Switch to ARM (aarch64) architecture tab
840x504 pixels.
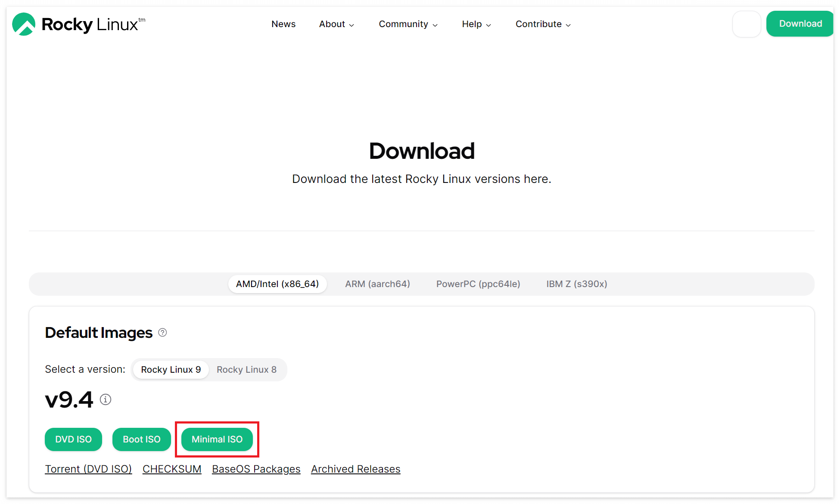point(377,284)
